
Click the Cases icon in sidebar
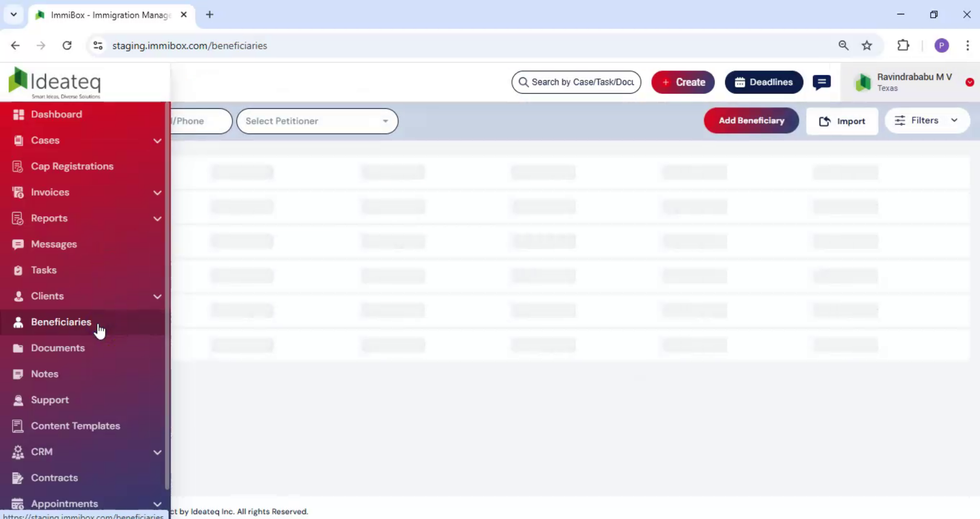pyautogui.click(x=18, y=140)
